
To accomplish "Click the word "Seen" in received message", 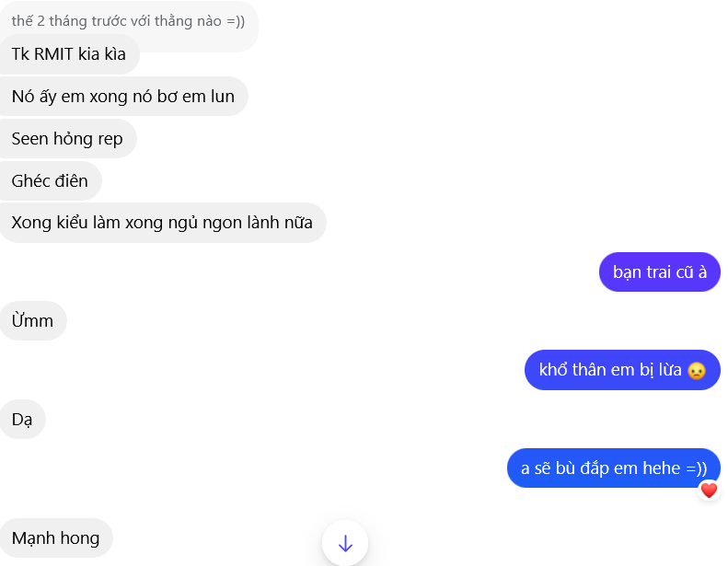I will 30,139.
